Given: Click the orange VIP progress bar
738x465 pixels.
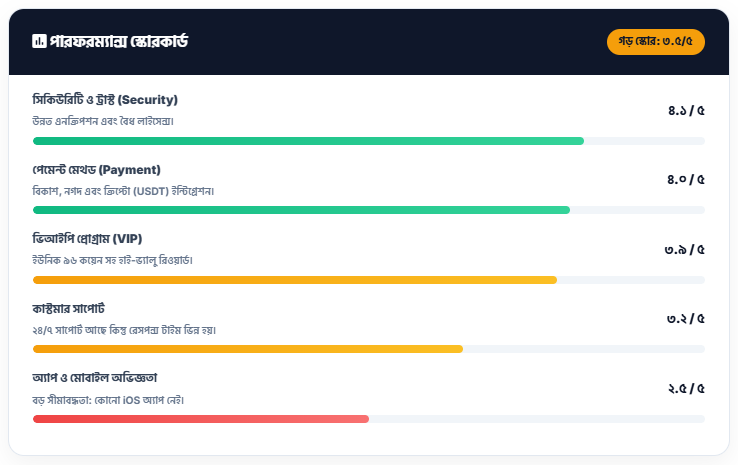Looking at the screenshot, I should (295, 279).
